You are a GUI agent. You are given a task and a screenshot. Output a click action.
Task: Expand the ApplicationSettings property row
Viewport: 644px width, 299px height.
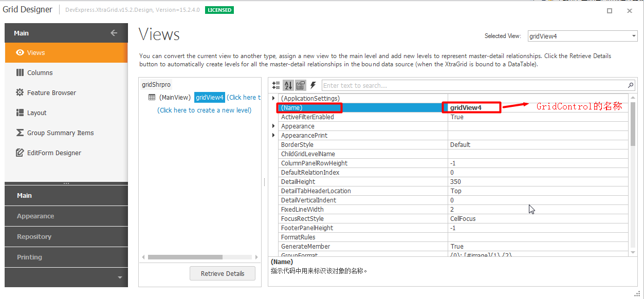[272, 98]
